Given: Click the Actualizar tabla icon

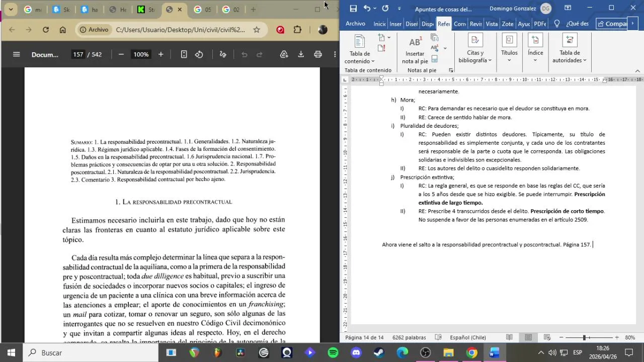Looking at the screenshot, I should pyautogui.click(x=381, y=49).
